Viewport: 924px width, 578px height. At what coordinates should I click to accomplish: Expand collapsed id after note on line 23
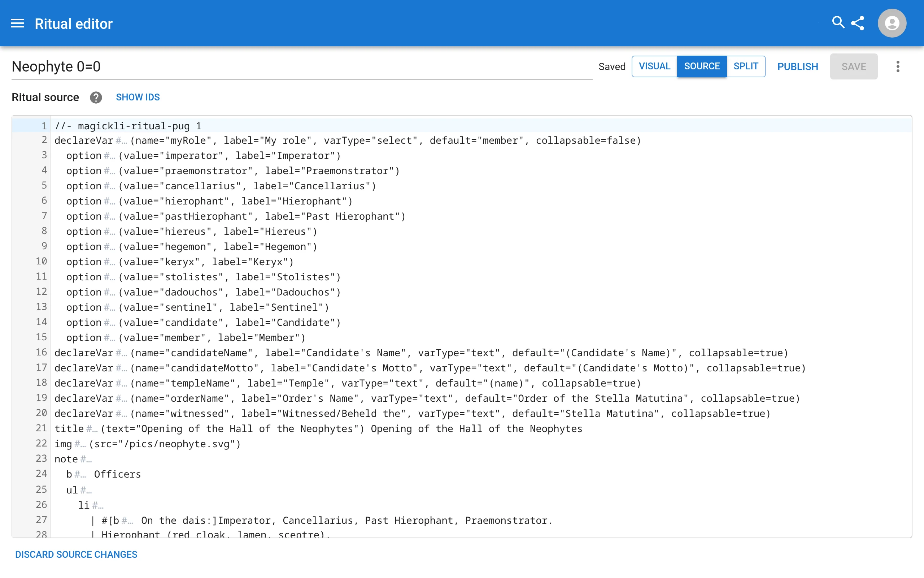coord(86,459)
